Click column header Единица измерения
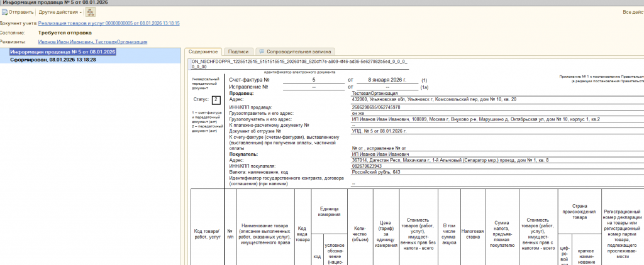 click(x=330, y=211)
